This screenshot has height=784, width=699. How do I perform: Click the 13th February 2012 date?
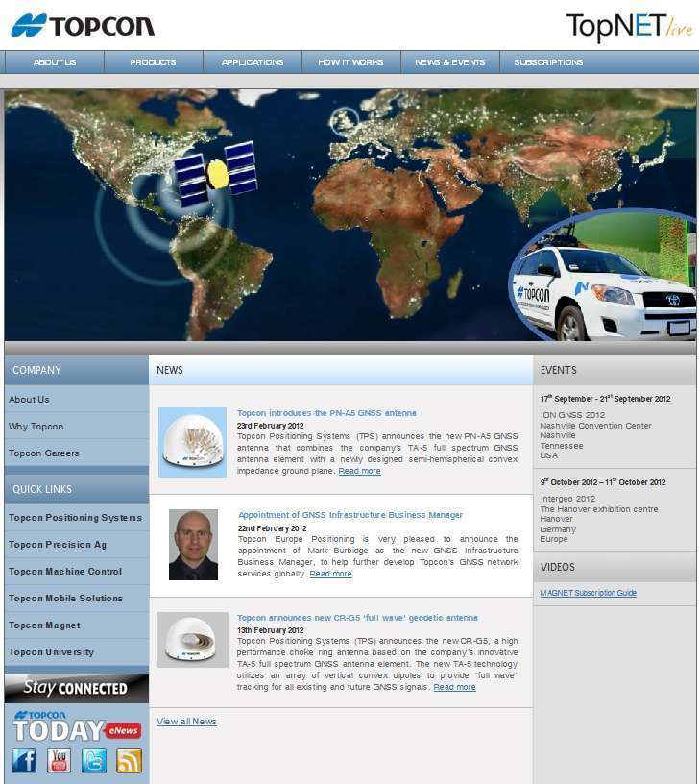[x=271, y=630]
